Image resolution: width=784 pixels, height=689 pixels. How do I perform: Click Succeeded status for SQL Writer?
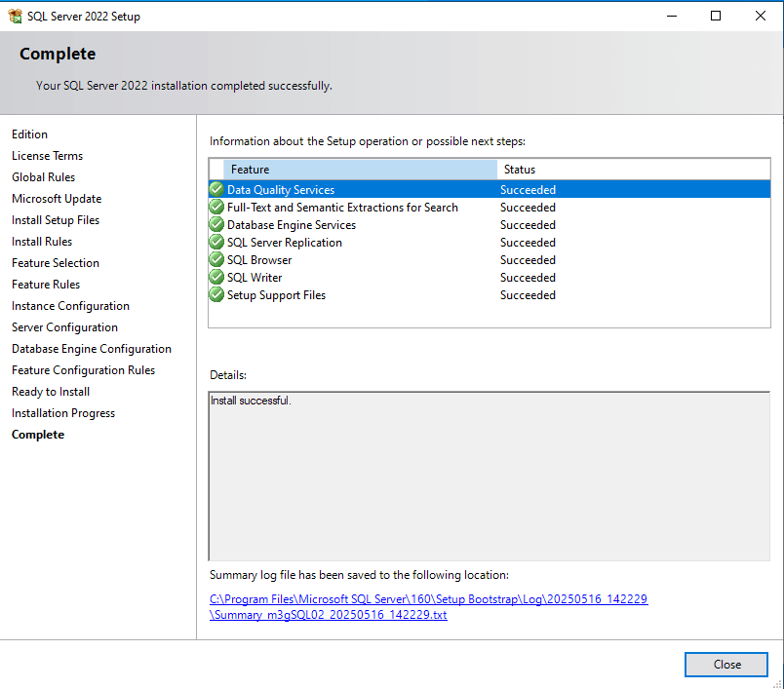point(528,278)
